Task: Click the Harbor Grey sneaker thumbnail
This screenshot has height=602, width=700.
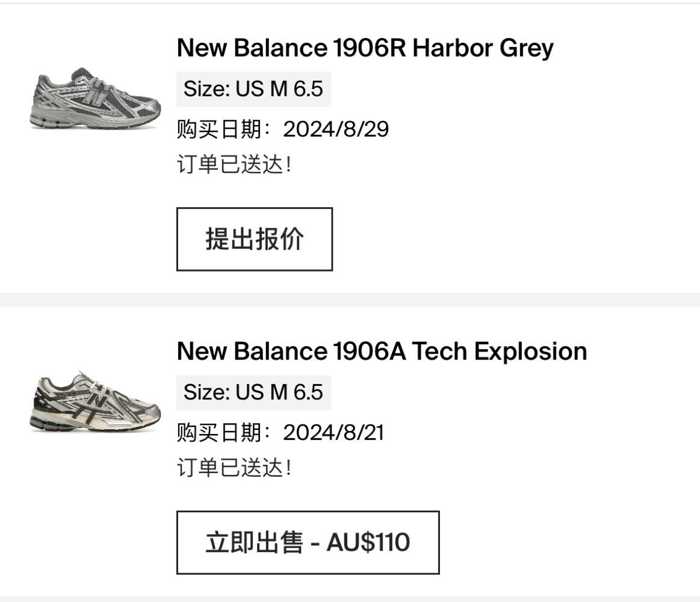Action: (x=95, y=98)
